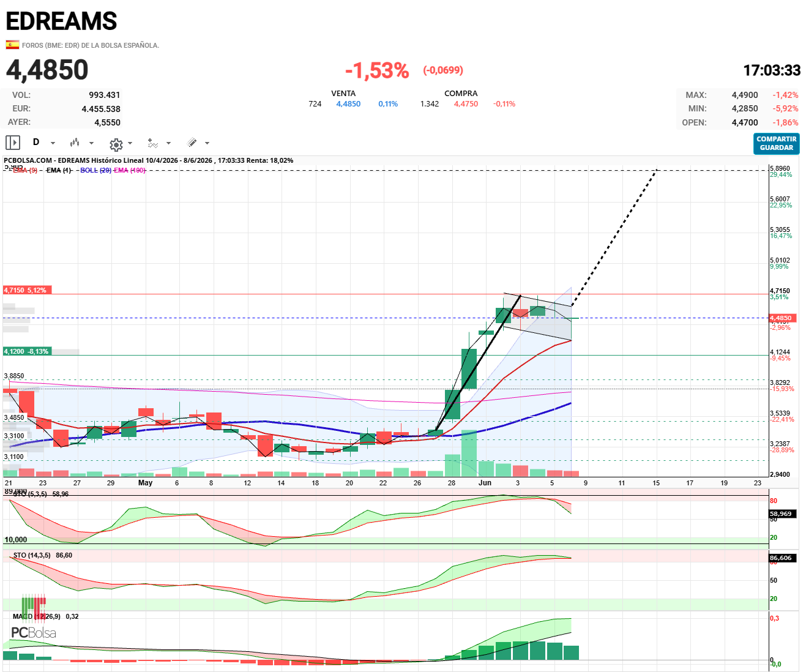
Task: Click the Spanish flag icon
Action: pyautogui.click(x=12, y=45)
